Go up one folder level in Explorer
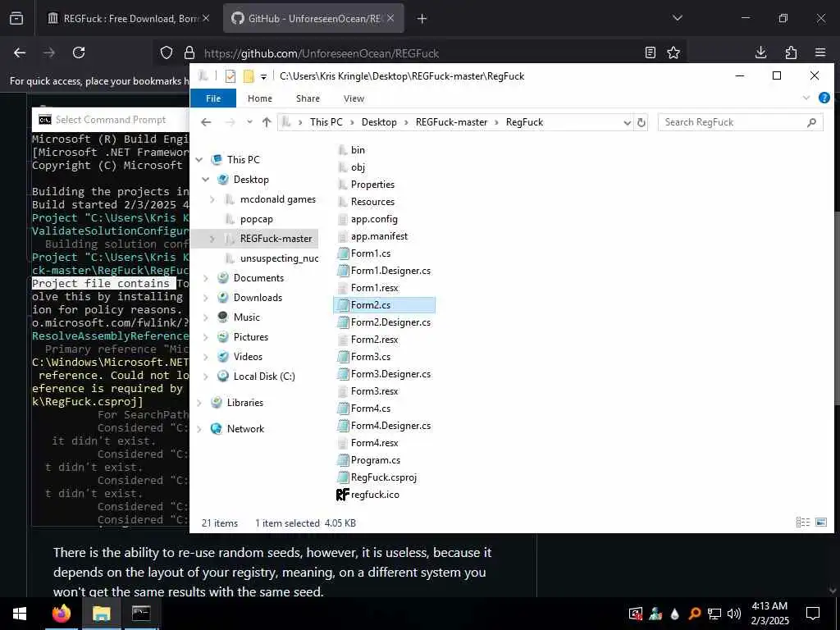Image resolution: width=840 pixels, height=630 pixels. pyautogui.click(x=267, y=122)
